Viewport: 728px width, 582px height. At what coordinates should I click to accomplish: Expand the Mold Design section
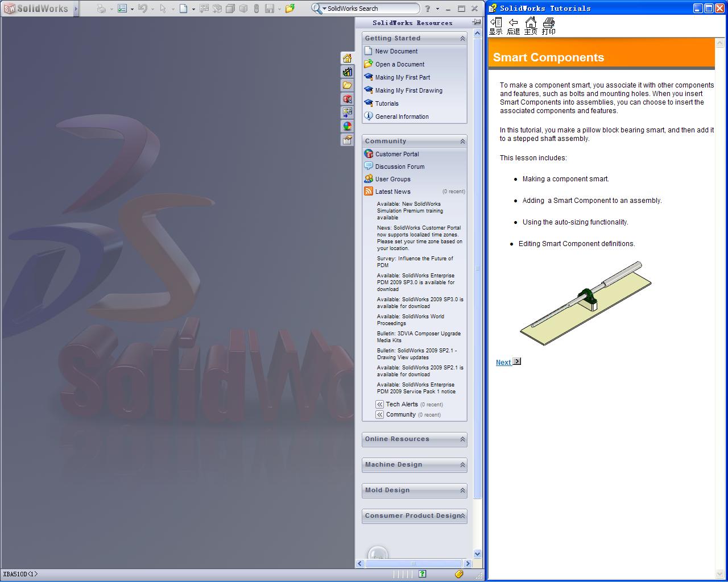point(462,490)
